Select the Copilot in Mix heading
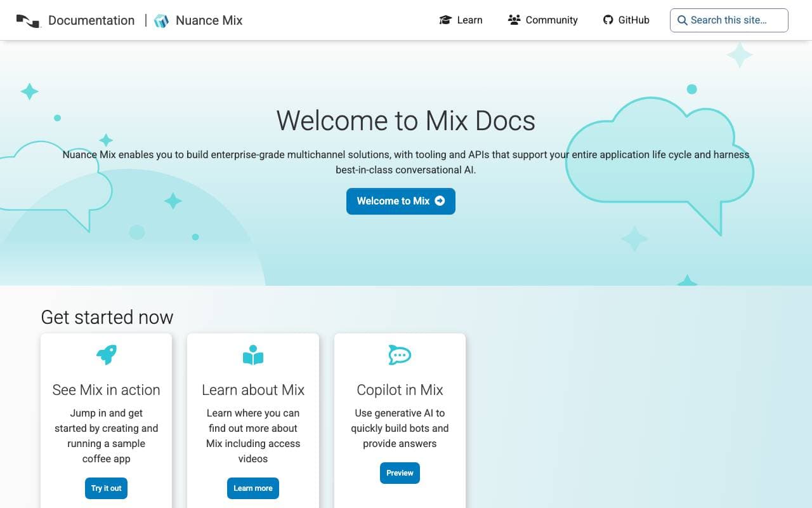 tap(400, 390)
